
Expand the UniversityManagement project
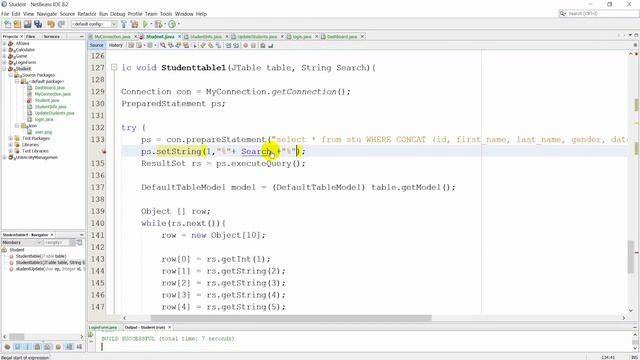[x=4, y=157]
